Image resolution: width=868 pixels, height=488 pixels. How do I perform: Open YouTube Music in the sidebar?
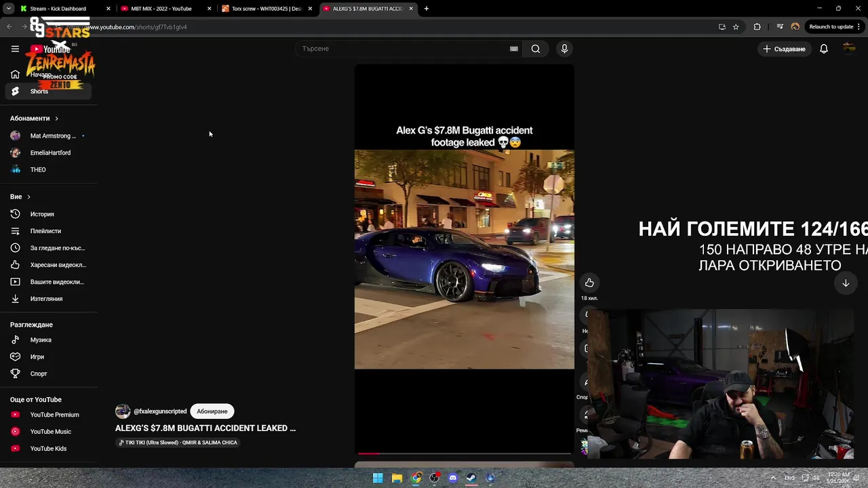[x=48, y=432]
